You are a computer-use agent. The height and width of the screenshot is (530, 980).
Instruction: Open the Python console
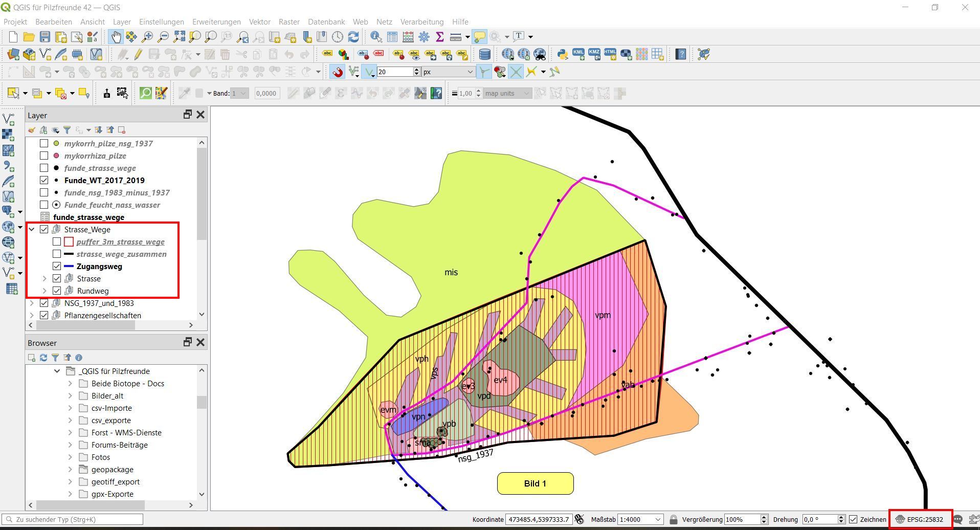(562, 54)
